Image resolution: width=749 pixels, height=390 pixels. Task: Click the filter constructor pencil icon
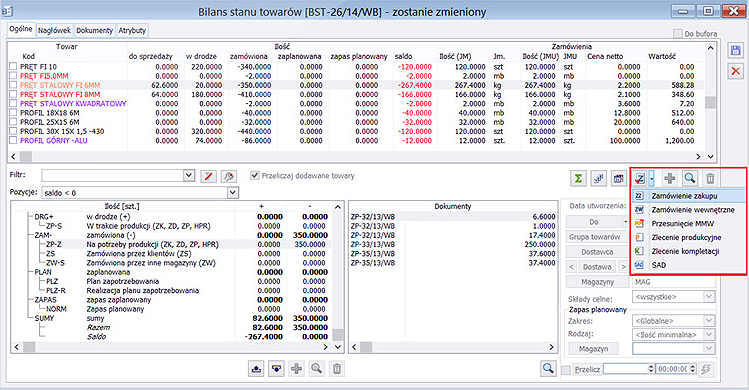(208, 176)
